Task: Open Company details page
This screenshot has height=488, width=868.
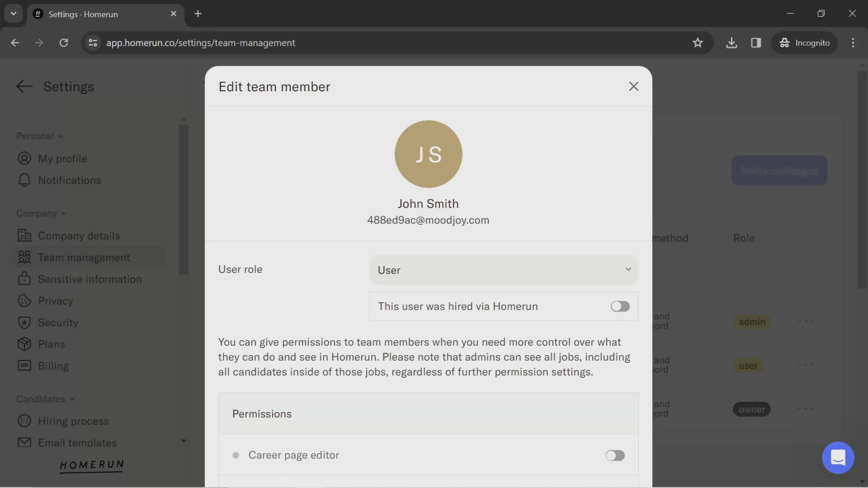Action: [x=79, y=236]
